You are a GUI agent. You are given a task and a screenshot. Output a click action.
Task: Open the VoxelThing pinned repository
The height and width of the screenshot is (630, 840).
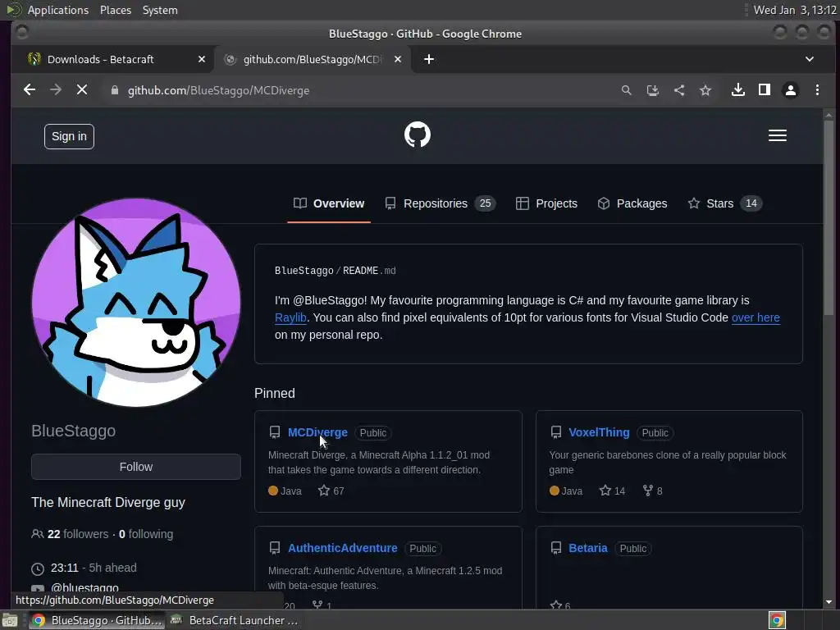[x=599, y=432]
